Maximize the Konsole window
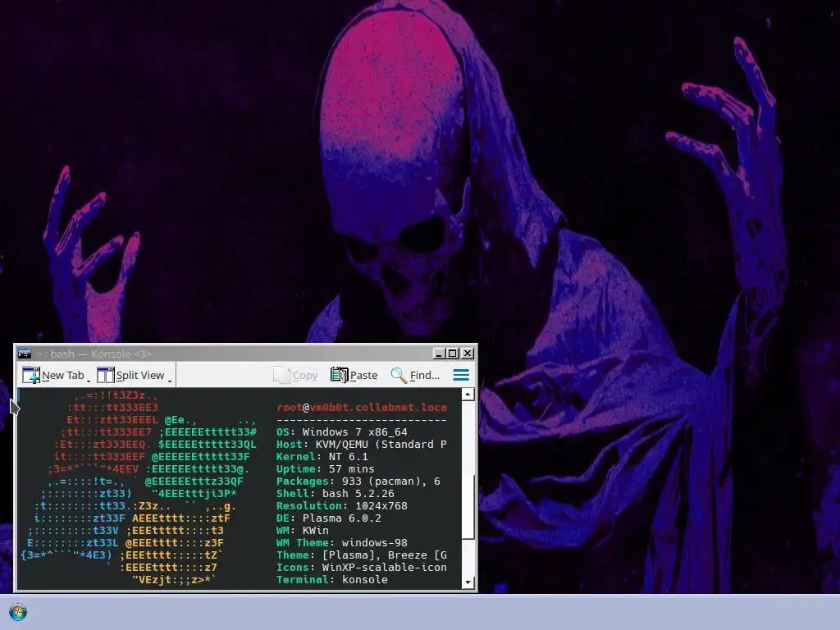Viewport: 840px width, 630px height. click(x=453, y=354)
